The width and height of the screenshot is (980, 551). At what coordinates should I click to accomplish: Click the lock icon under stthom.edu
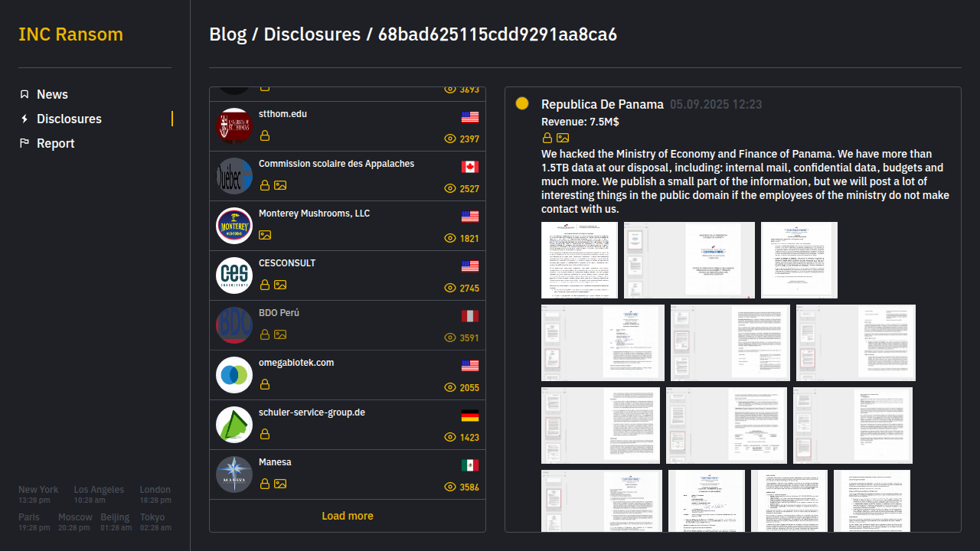tap(265, 135)
